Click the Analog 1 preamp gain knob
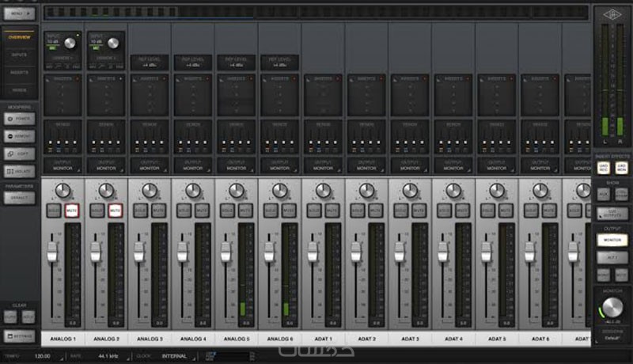Screen dimensions: 633x364 (70, 44)
